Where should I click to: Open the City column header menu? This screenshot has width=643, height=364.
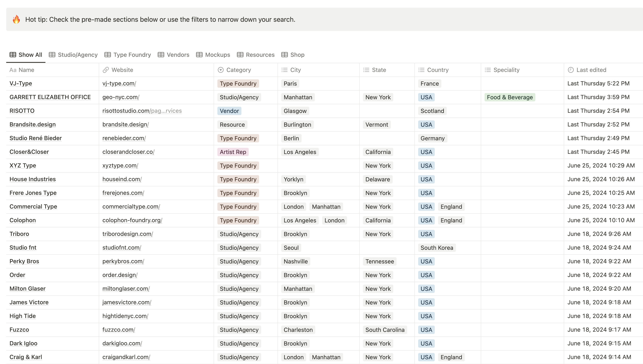319,70
